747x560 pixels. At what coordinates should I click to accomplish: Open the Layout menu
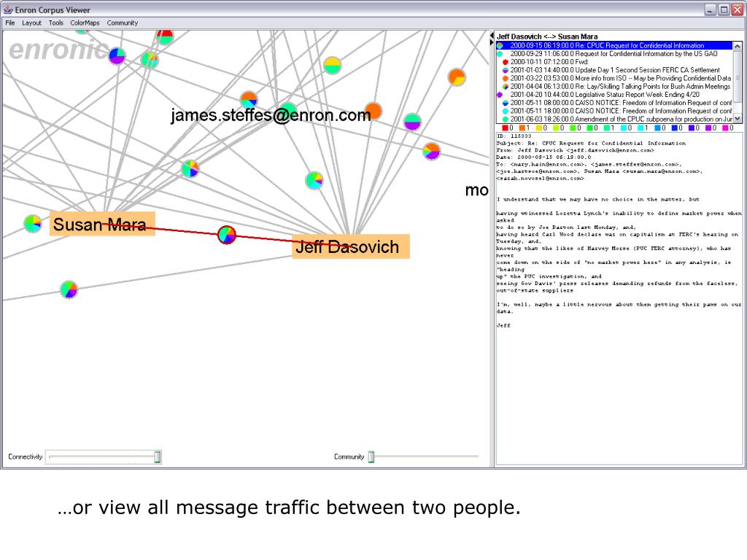[x=31, y=23]
